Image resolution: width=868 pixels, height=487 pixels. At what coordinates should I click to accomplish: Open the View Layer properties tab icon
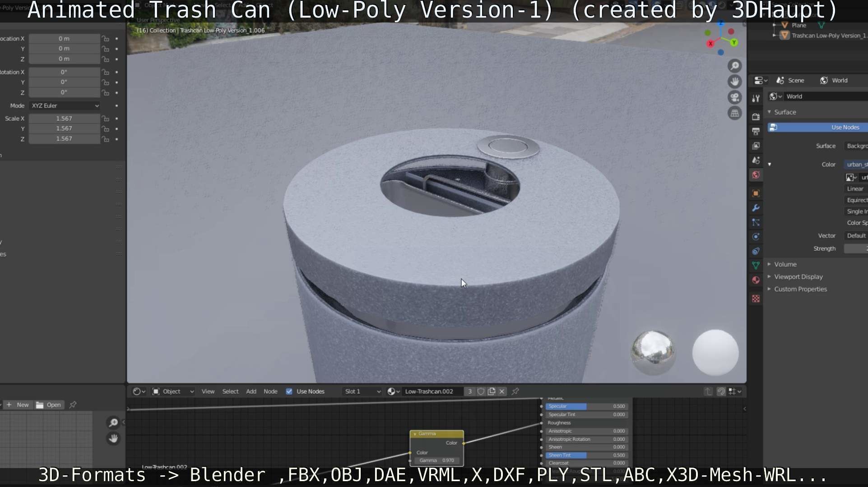[x=756, y=146]
